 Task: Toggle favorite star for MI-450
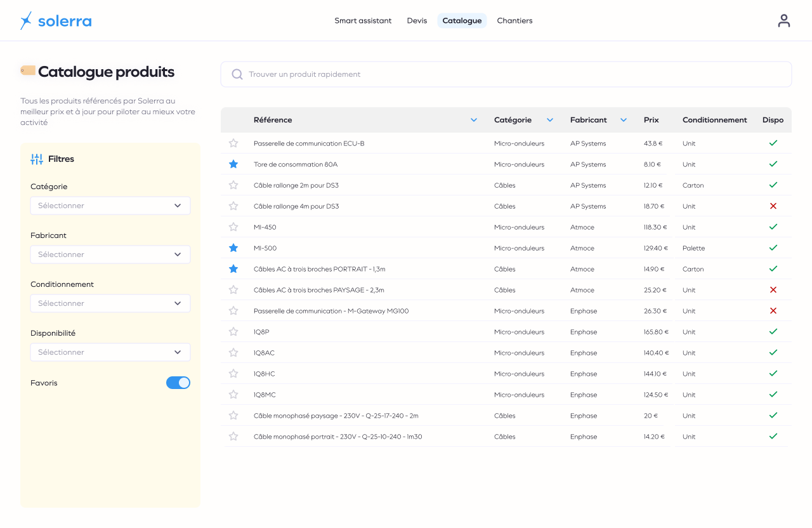(233, 227)
